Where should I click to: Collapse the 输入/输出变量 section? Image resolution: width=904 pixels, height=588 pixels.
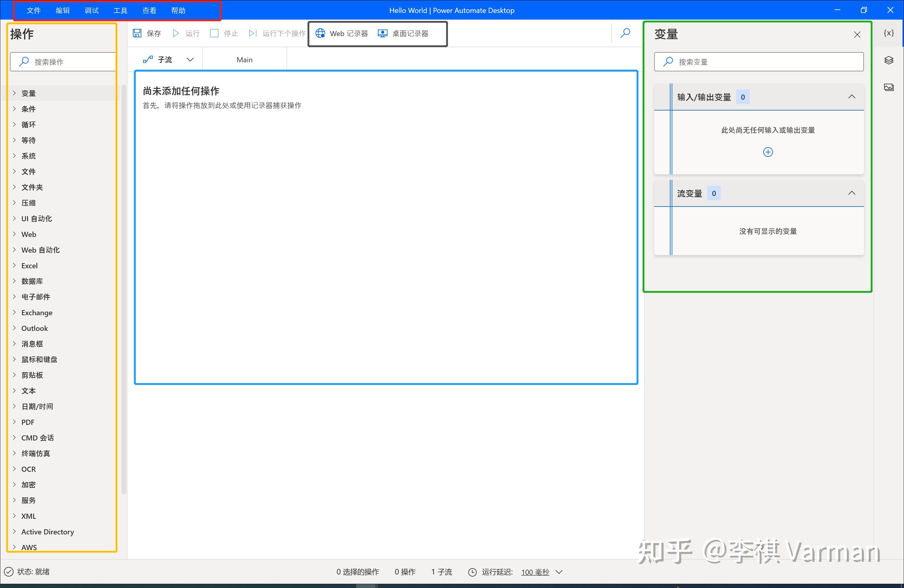pyautogui.click(x=852, y=97)
